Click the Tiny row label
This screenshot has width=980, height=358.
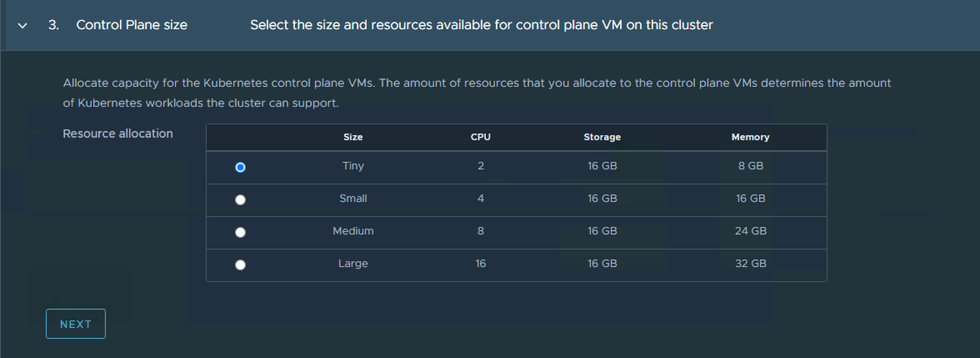click(353, 166)
